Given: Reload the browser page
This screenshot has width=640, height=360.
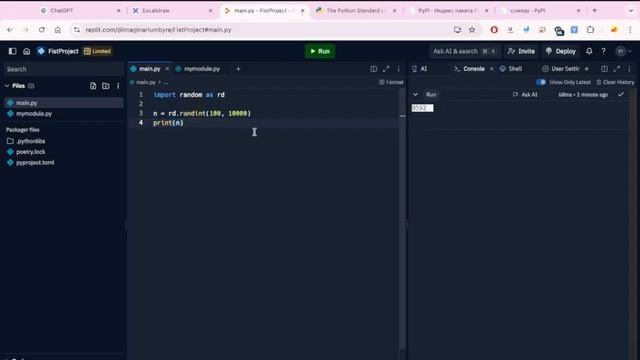Looking at the screenshot, I should click(42, 29).
